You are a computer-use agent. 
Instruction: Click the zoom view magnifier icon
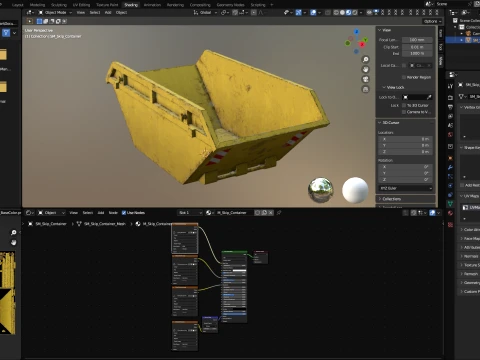(x=366, y=59)
